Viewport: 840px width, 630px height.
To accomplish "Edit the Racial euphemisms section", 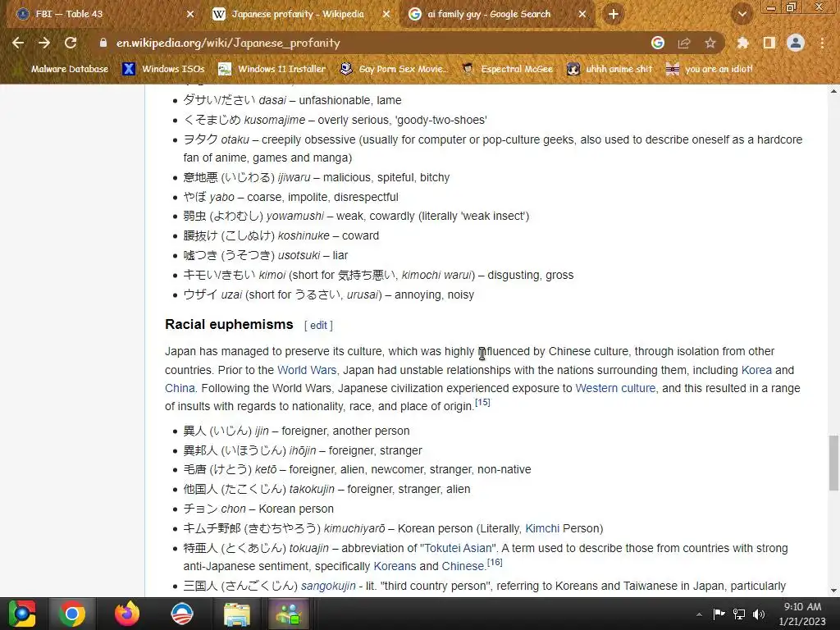I will pos(318,325).
